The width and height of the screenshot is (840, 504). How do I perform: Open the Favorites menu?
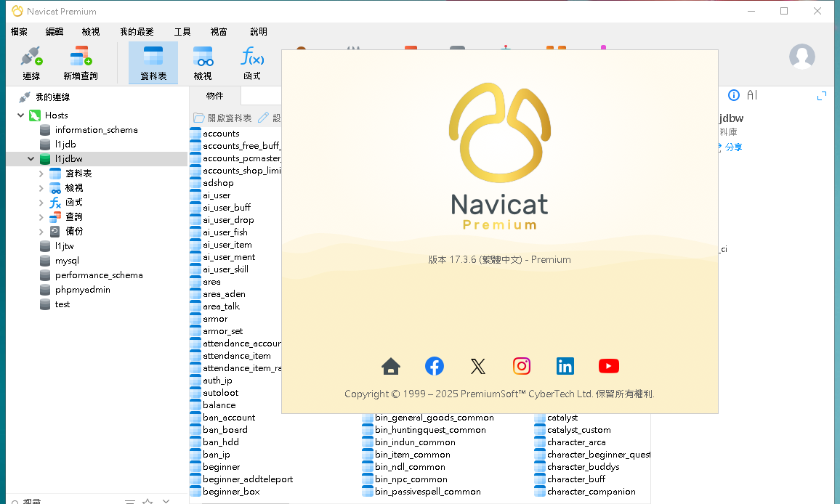pyautogui.click(x=137, y=32)
